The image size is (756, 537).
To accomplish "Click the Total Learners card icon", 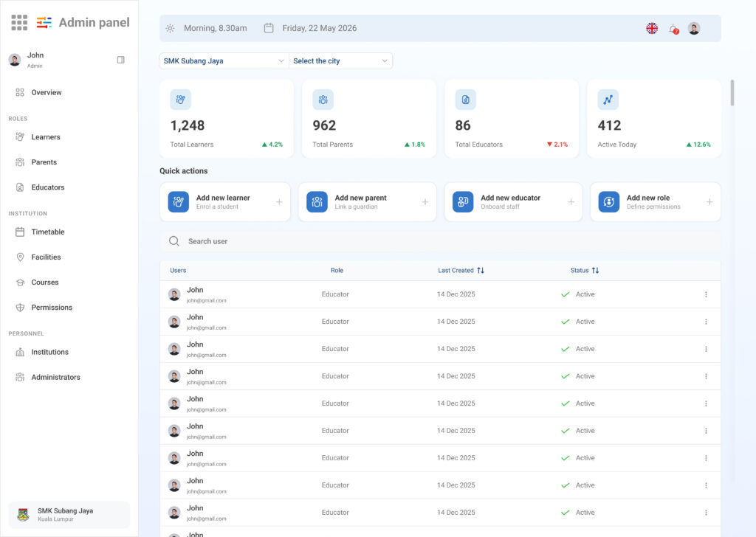I will click(x=180, y=100).
